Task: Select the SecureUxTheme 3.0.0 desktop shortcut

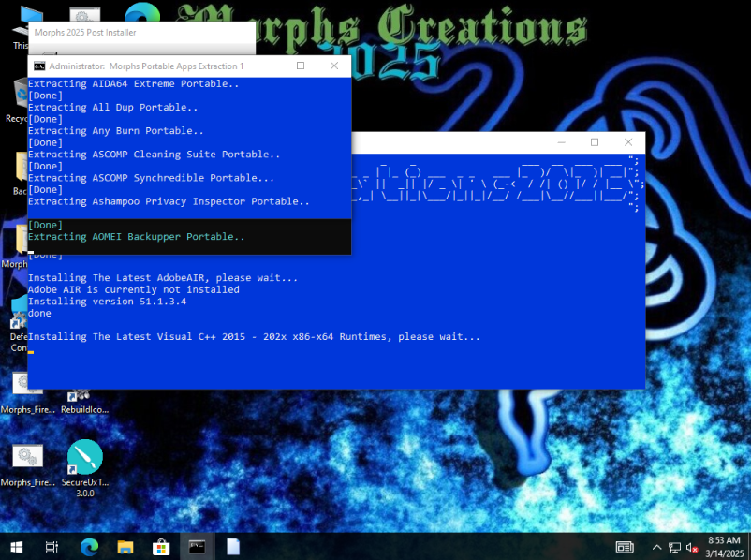Action: 85,468
